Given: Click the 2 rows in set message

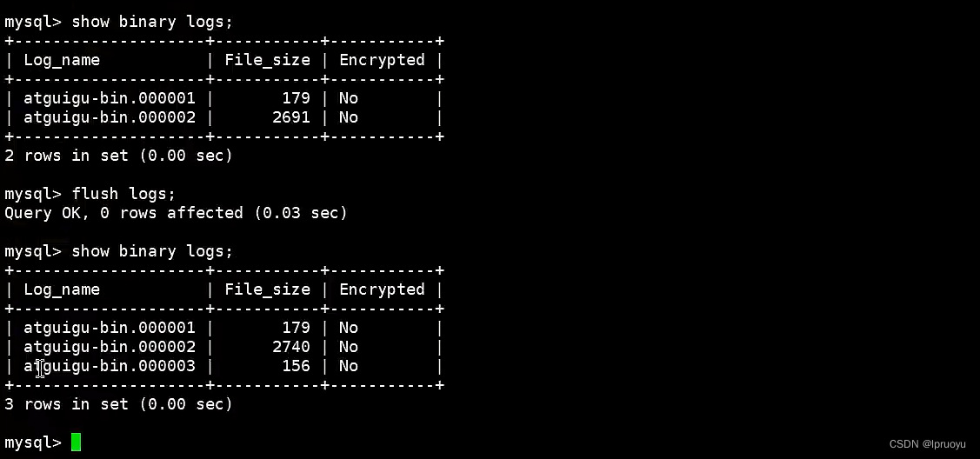Looking at the screenshot, I should [118, 156].
